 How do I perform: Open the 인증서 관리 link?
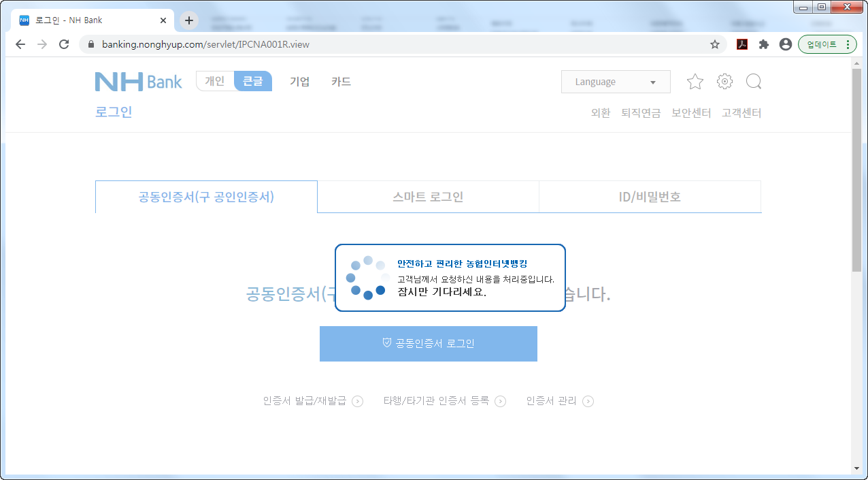point(551,401)
